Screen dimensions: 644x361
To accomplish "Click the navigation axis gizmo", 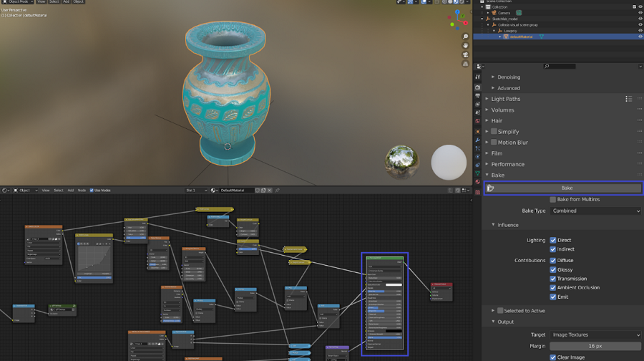I will point(459,20).
